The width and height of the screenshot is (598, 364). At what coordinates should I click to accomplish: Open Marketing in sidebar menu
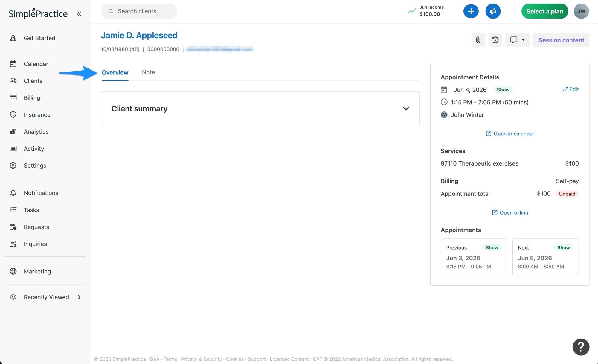pos(37,271)
